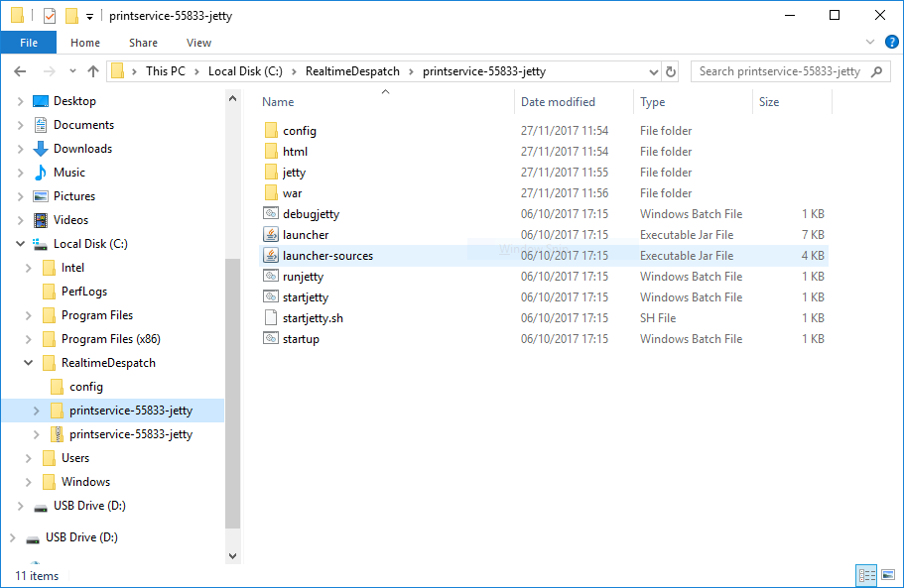The image size is (904, 588).
Task: Go back using the back arrow
Action: click(x=20, y=71)
